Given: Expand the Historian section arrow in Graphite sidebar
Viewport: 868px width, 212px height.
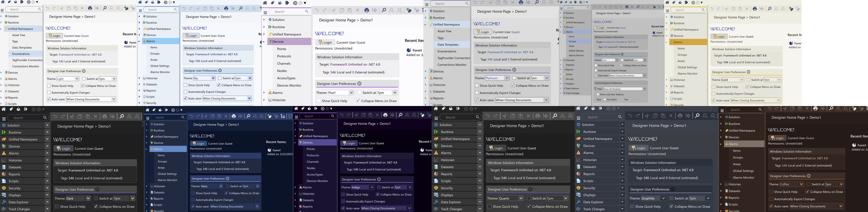Looking at the screenshot, I should [622, 160].
